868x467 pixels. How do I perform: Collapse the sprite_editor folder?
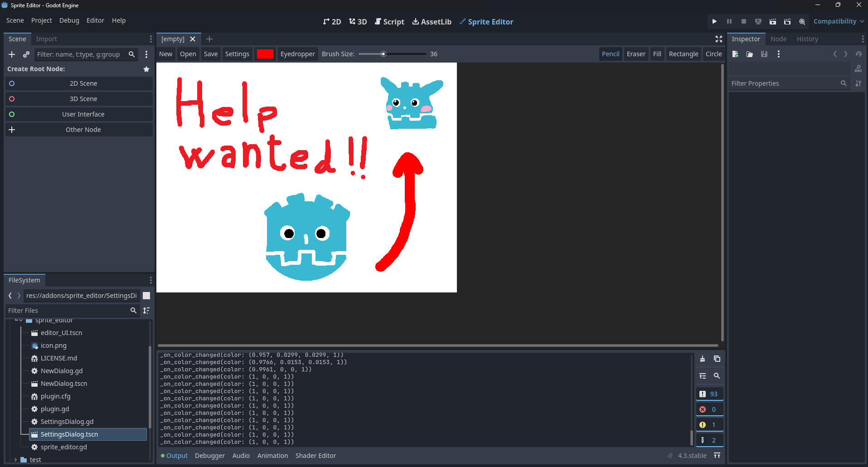[x=20, y=320]
